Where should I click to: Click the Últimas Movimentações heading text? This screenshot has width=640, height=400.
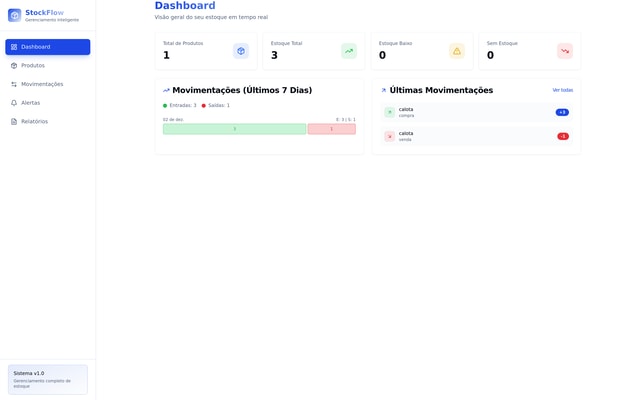tap(441, 90)
